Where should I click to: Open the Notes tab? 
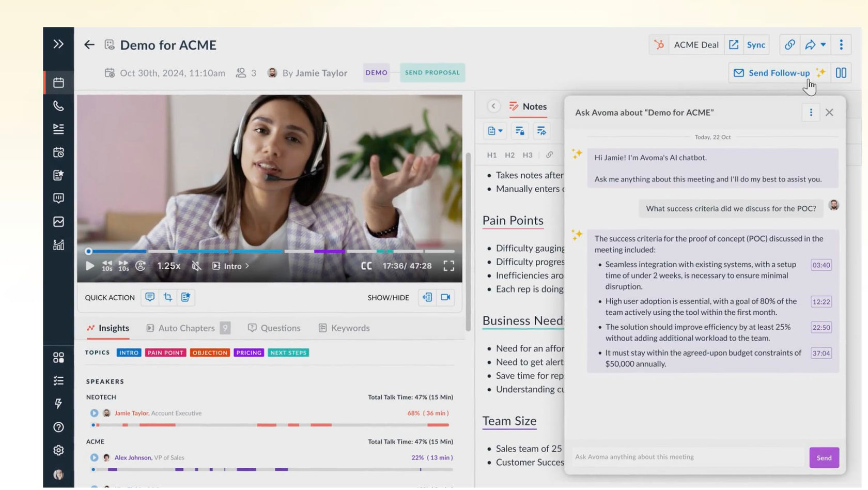tap(528, 106)
